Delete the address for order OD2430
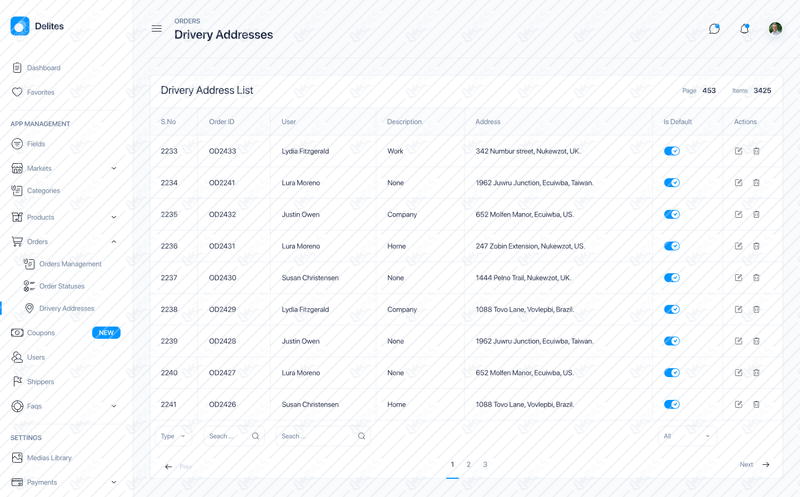Image resolution: width=800 pixels, height=497 pixels. point(756,278)
